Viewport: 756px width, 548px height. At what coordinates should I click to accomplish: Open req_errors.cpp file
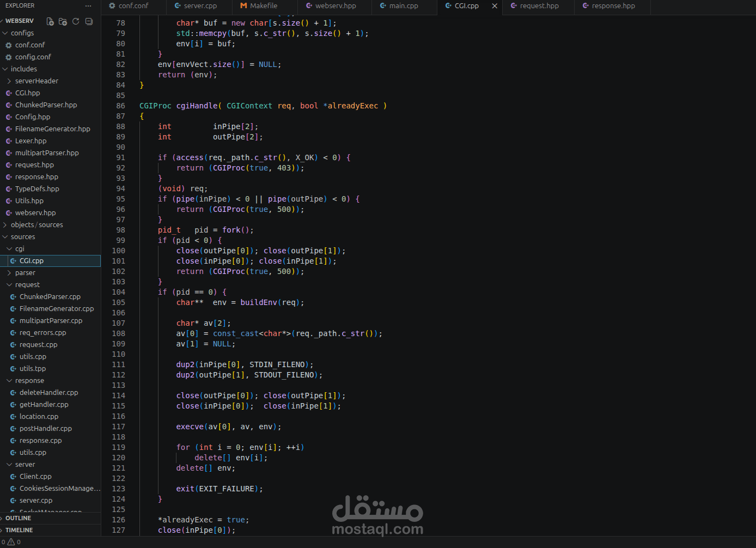pos(42,333)
